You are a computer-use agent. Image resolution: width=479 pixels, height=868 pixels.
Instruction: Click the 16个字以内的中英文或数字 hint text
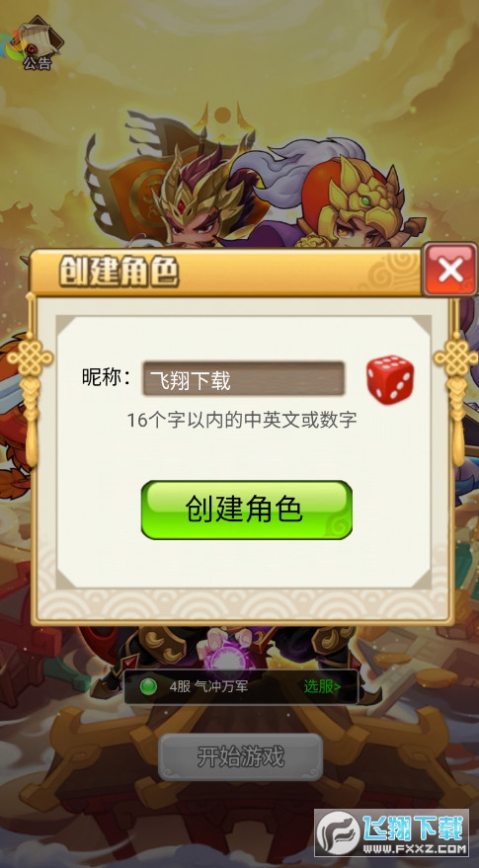[241, 420]
